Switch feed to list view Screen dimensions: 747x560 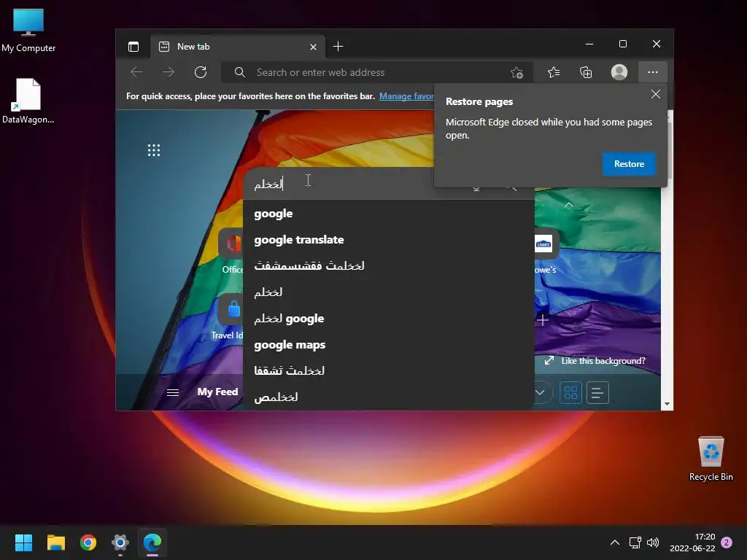597,393
